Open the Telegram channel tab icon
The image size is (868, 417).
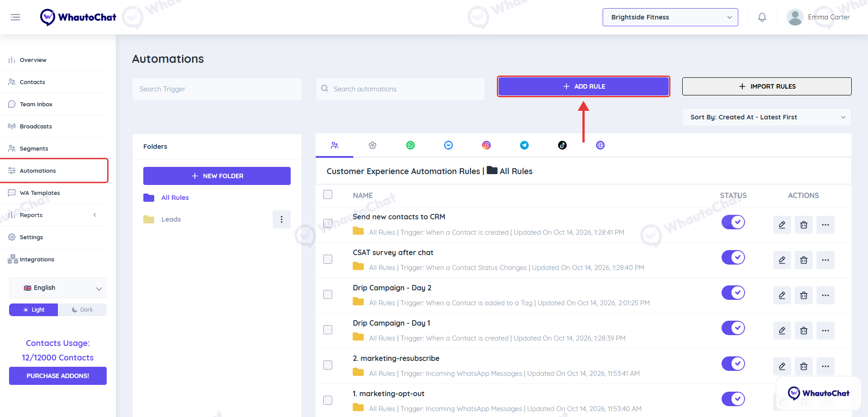coord(524,145)
